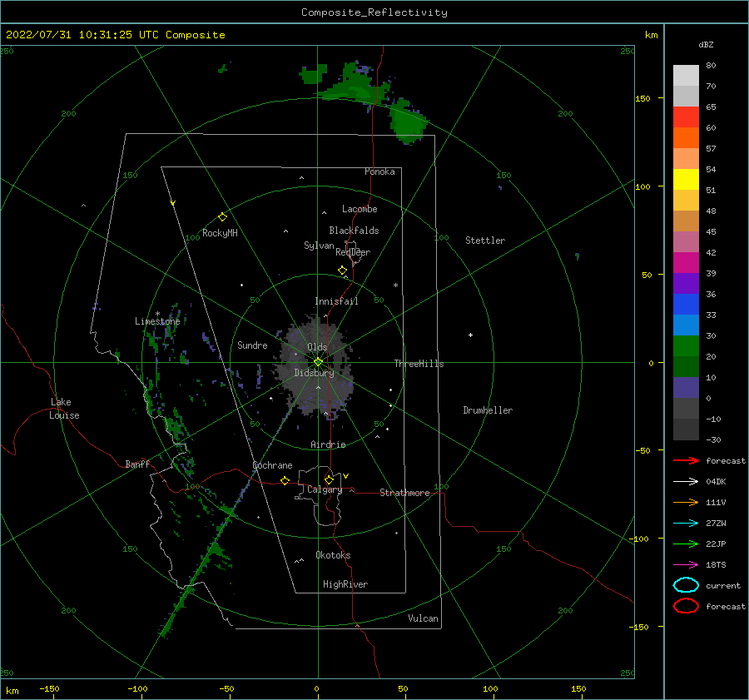Click the Lacombe label
Image resolution: width=749 pixels, height=700 pixels.
tap(360, 209)
